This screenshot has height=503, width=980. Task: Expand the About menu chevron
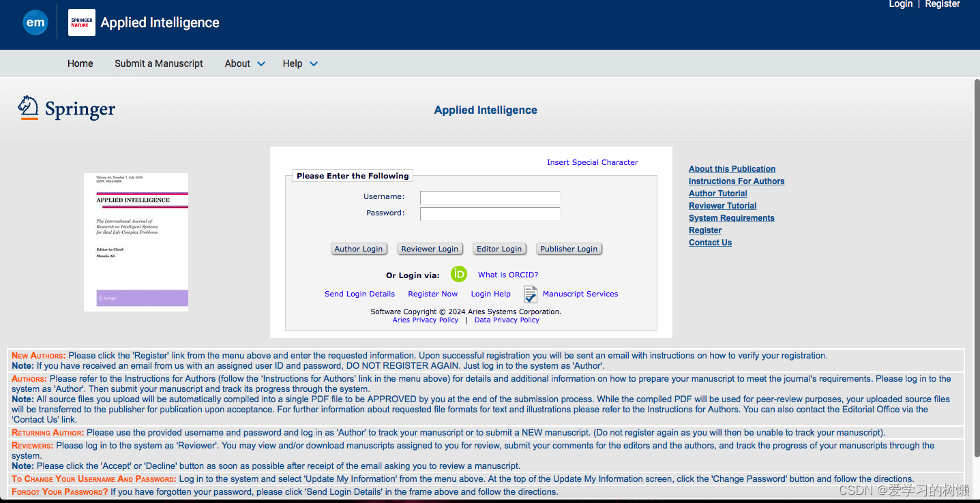[261, 64]
